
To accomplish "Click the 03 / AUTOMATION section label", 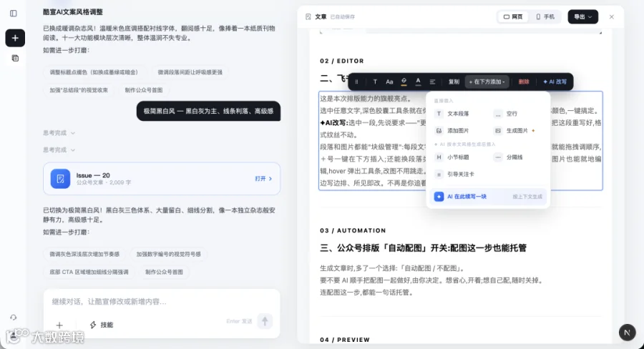I will coord(353,231).
